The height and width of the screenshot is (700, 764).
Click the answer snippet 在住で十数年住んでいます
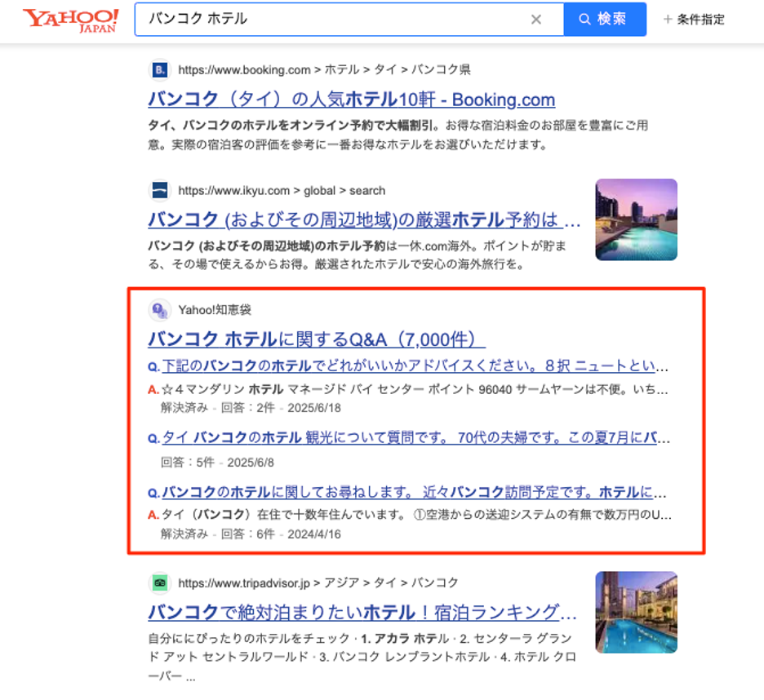[x=410, y=515]
